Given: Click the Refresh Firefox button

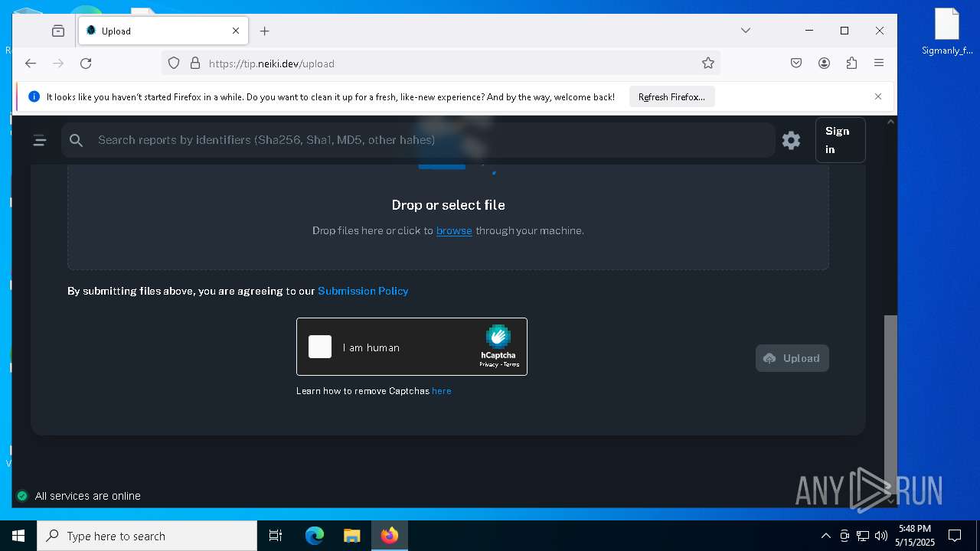Looking at the screenshot, I should 672,97.
